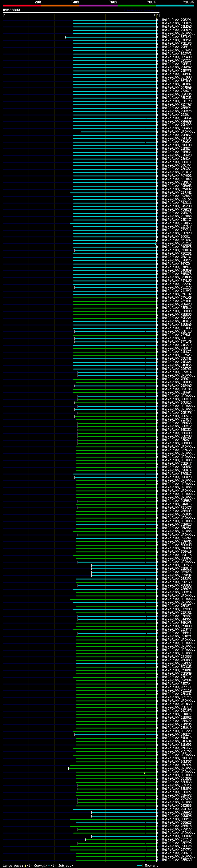Click the UniRef100_B9SVY3 entry
Screen dimensions: 197x868
click(176, 54)
